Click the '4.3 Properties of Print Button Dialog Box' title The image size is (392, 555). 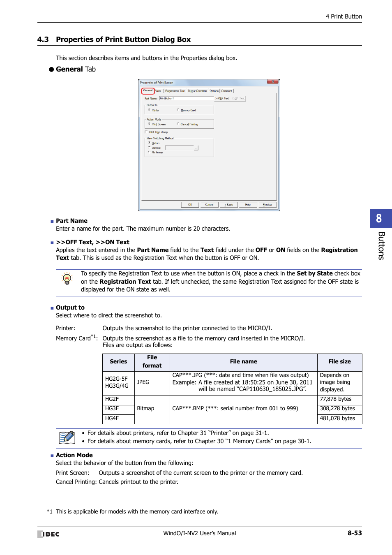click(114, 39)
